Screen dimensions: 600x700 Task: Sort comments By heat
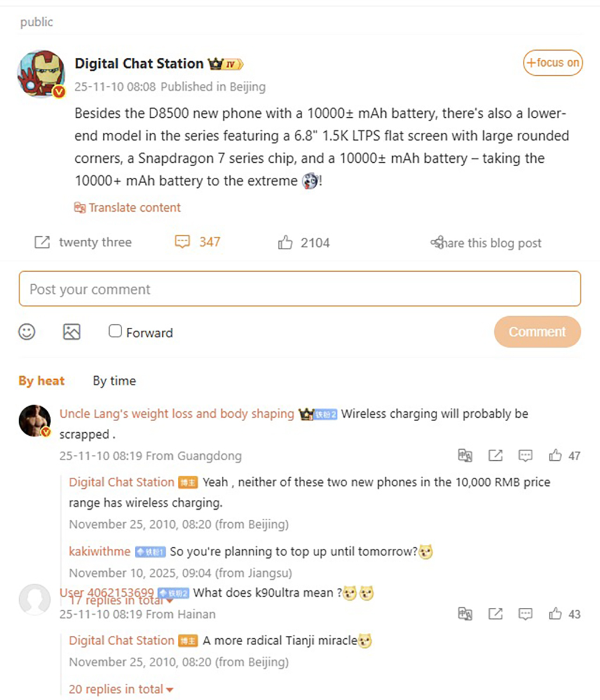pyautogui.click(x=41, y=381)
